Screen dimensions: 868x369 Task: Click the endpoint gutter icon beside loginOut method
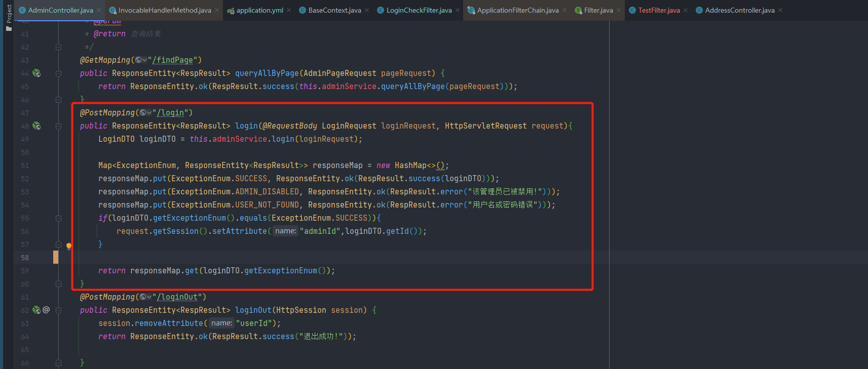click(36, 310)
